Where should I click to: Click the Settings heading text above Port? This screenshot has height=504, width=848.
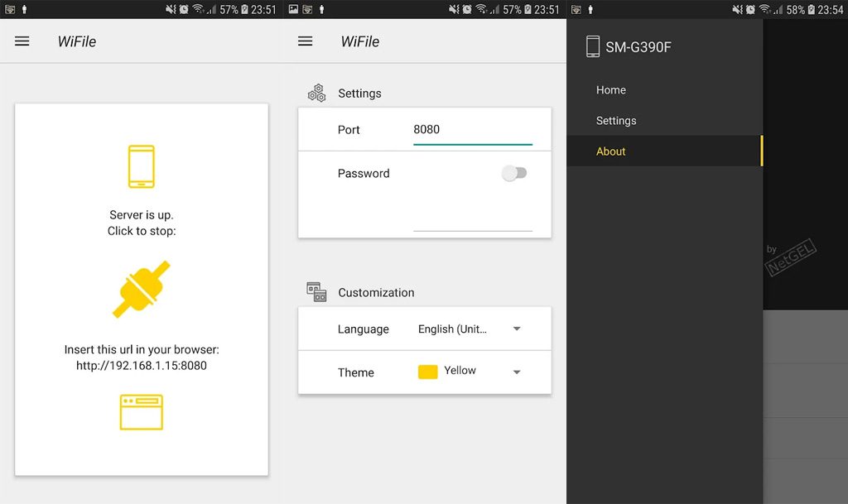pyautogui.click(x=359, y=94)
